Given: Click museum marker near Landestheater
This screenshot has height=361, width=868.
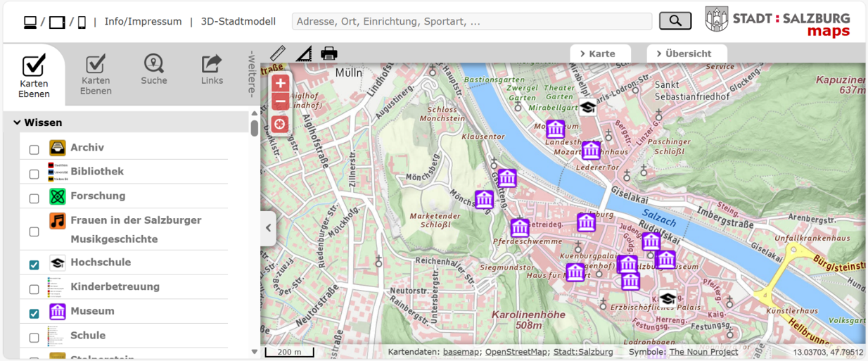Looking at the screenshot, I should point(556,129).
